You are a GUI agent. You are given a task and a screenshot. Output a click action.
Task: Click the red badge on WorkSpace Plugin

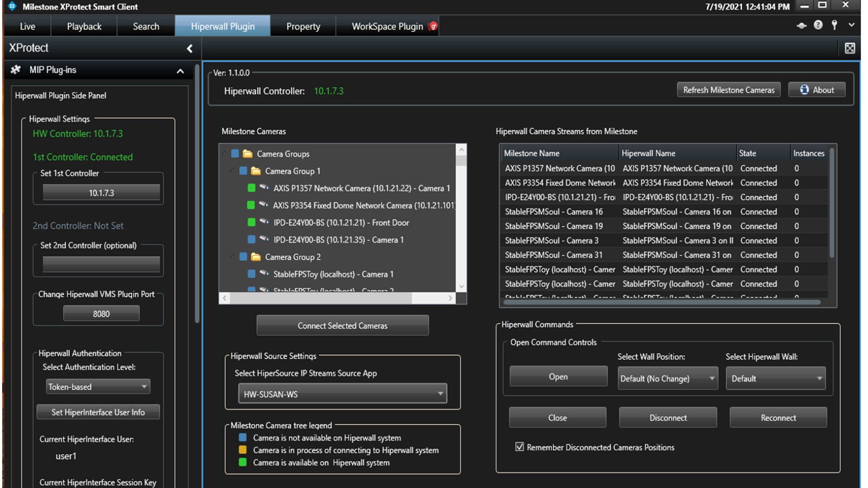(x=433, y=26)
